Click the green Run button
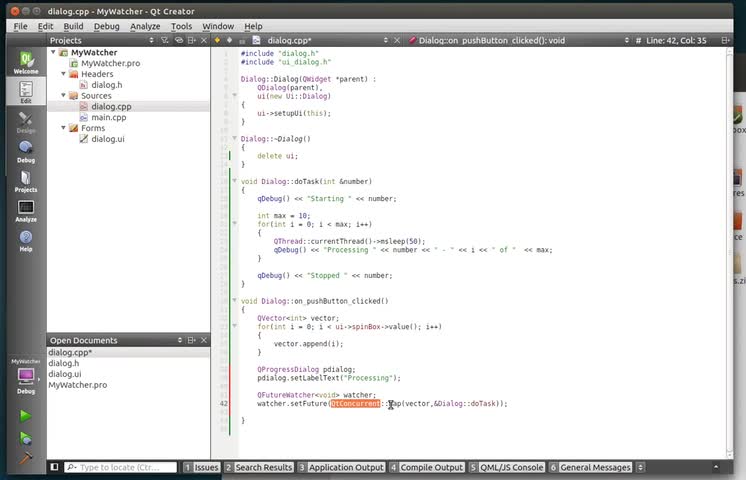Viewport: 746px width, 480px height. tap(25, 416)
